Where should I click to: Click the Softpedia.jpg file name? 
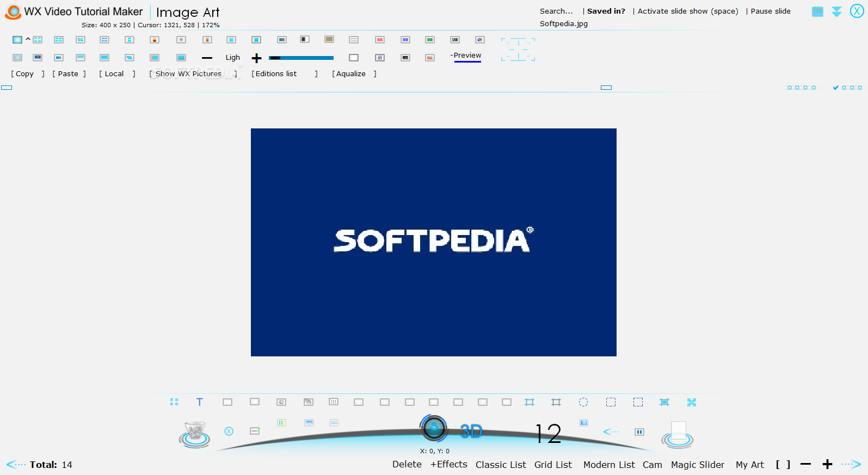click(564, 23)
